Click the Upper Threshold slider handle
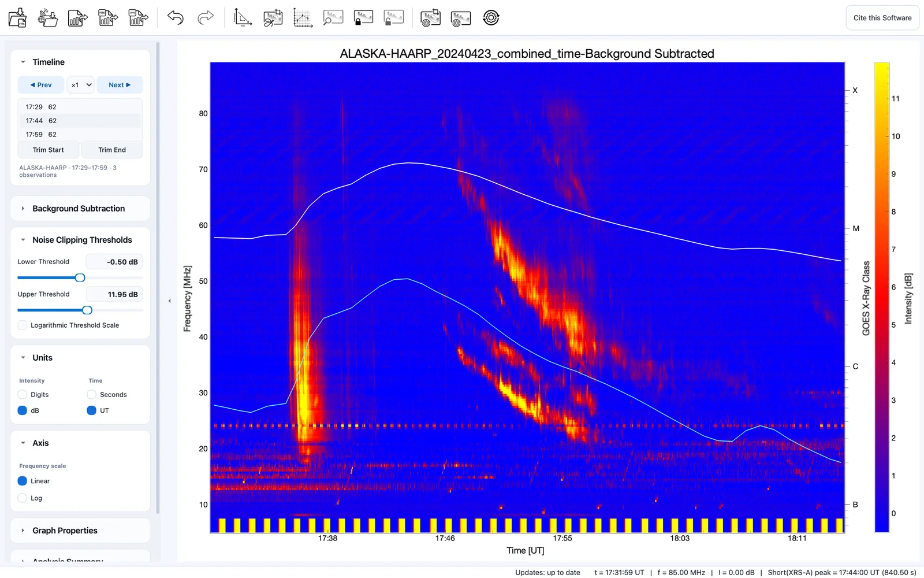 point(87,310)
